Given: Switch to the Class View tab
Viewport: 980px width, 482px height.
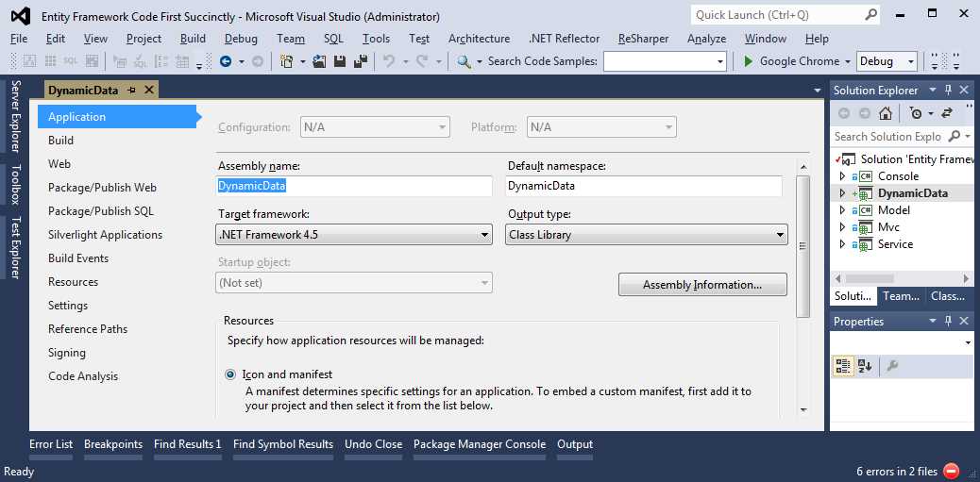Looking at the screenshot, I should pyautogui.click(x=948, y=296).
